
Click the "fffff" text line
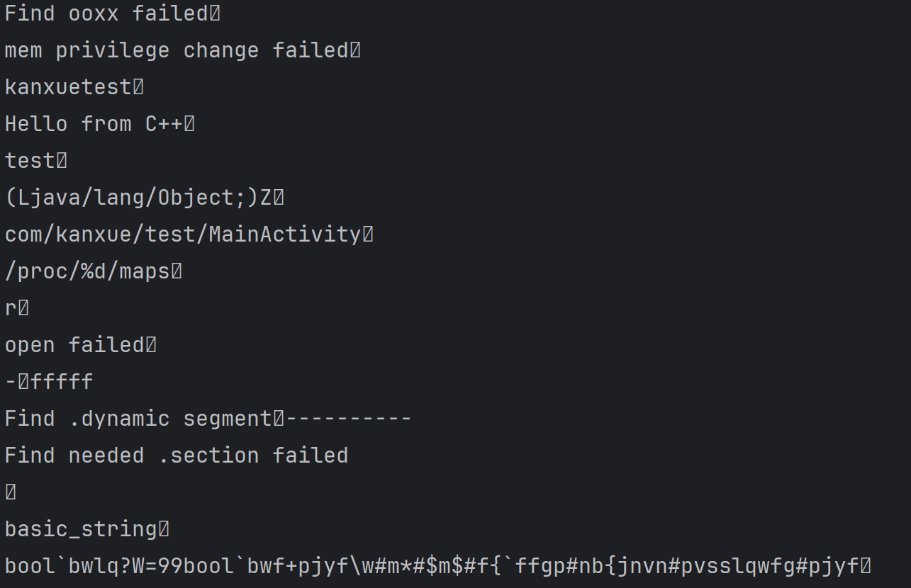tap(62, 382)
